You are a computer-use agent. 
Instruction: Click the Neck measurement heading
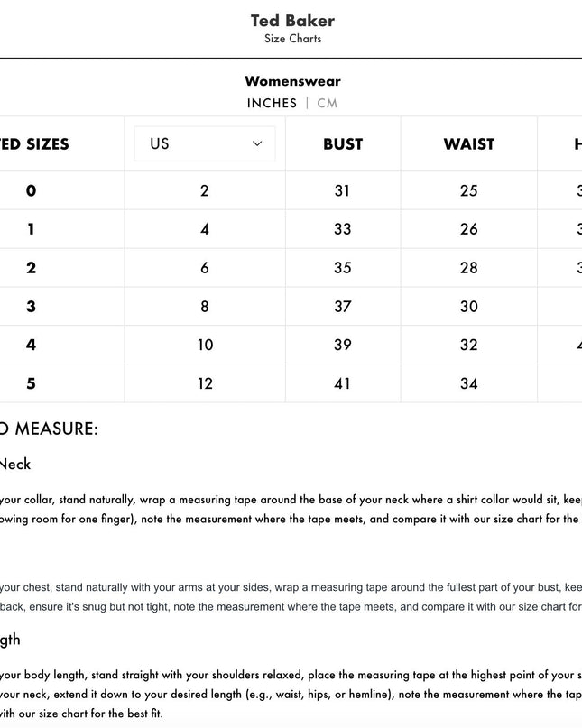pyautogui.click(x=16, y=464)
